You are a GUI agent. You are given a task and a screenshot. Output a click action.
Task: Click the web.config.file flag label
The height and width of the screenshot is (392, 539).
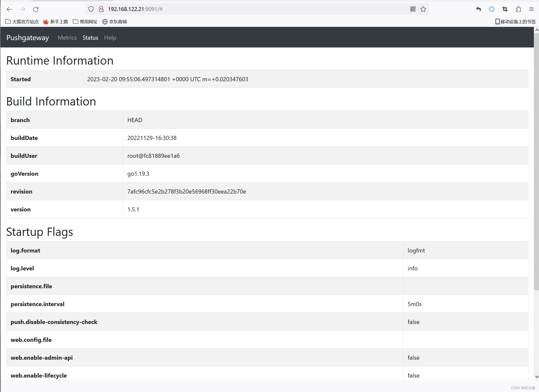[x=31, y=340]
